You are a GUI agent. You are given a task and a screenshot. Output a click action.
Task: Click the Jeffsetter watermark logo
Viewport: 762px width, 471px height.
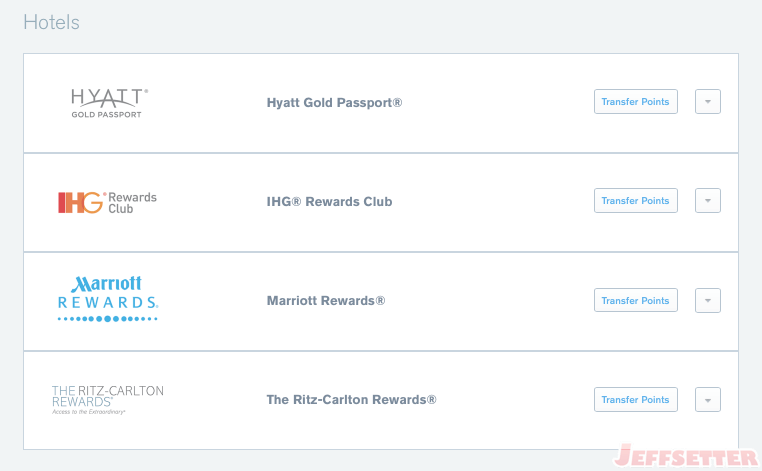[x=686, y=456]
